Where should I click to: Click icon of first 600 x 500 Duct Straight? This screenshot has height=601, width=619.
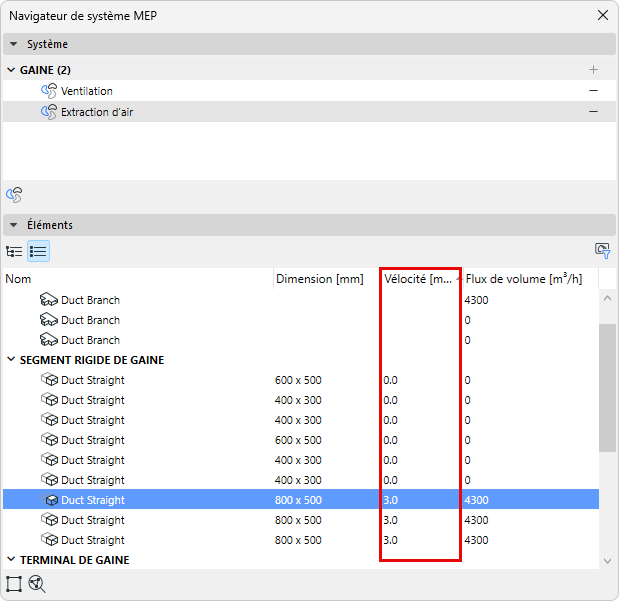pyautogui.click(x=49, y=379)
